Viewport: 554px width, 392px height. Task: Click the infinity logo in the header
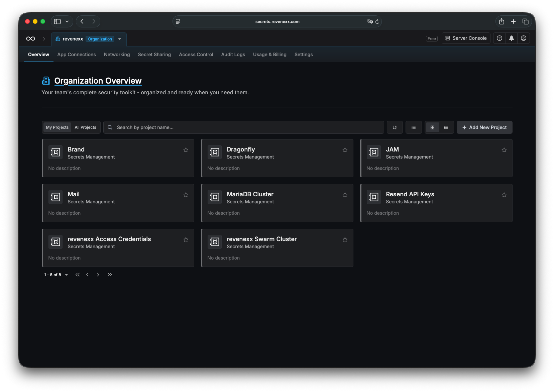31,39
